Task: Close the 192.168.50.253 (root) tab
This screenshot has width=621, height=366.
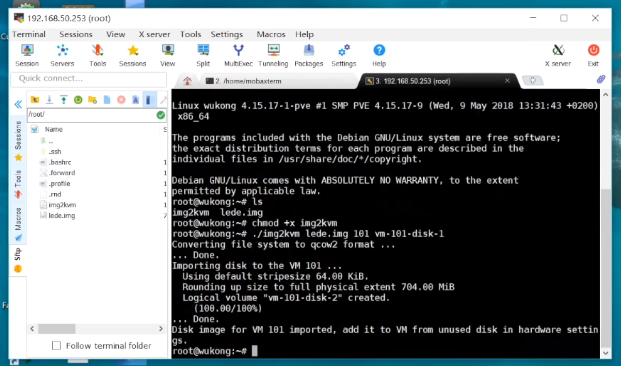Action: click(x=507, y=80)
